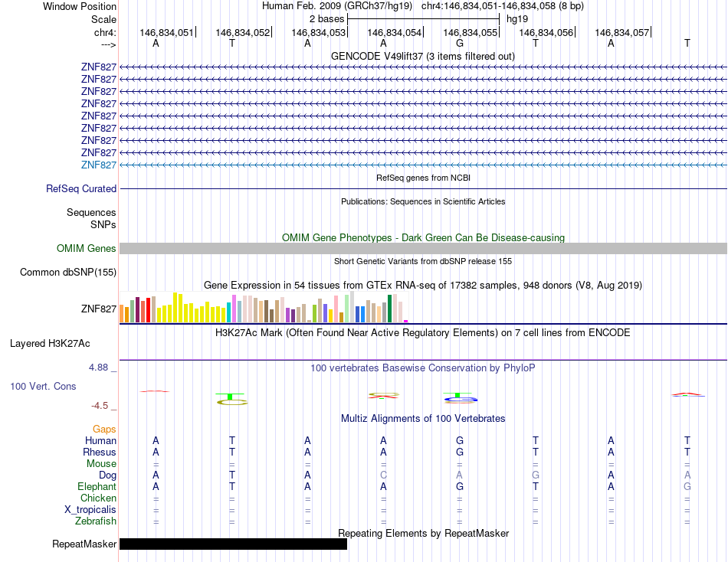This screenshot has width=728, height=562.
Task: Click reference base G in the ruler sequence row
Action: [460, 43]
